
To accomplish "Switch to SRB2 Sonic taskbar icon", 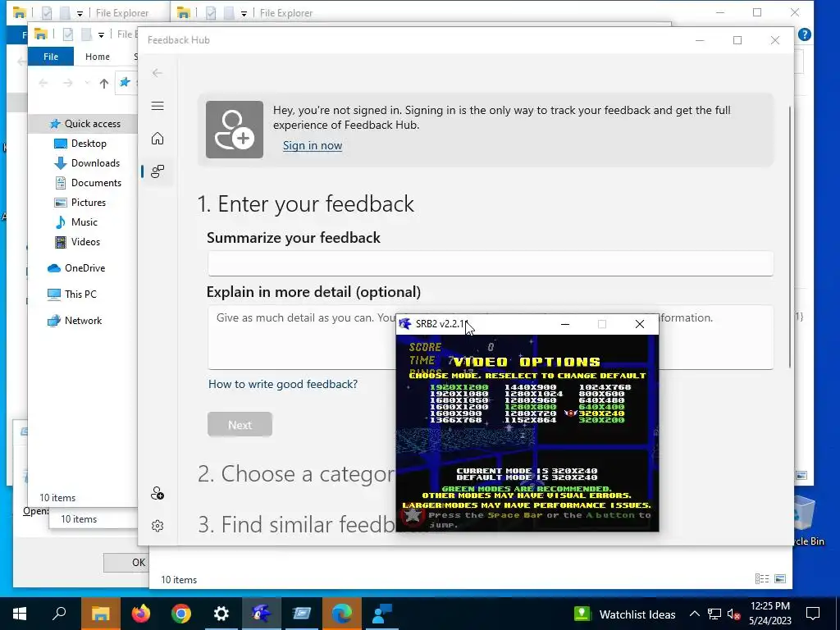I will 262,614.
